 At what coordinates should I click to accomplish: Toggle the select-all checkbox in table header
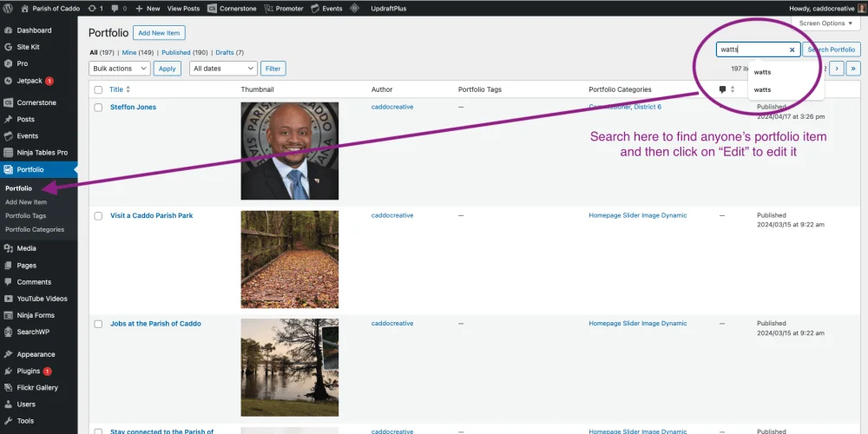tap(98, 89)
